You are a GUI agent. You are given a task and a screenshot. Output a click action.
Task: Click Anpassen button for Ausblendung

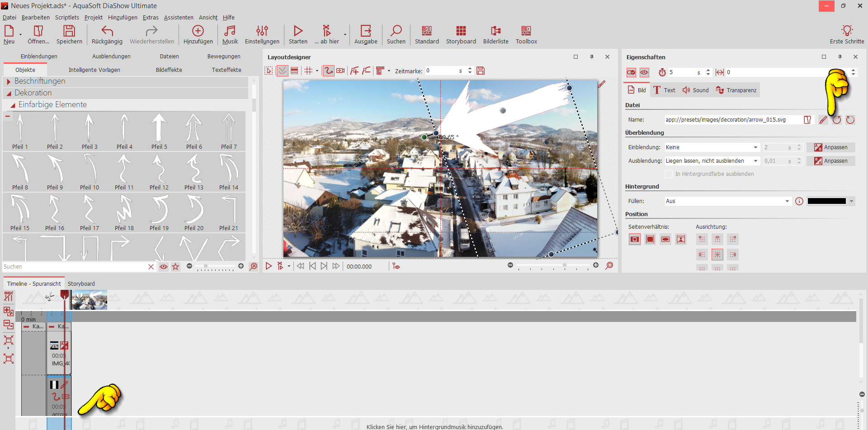click(830, 161)
